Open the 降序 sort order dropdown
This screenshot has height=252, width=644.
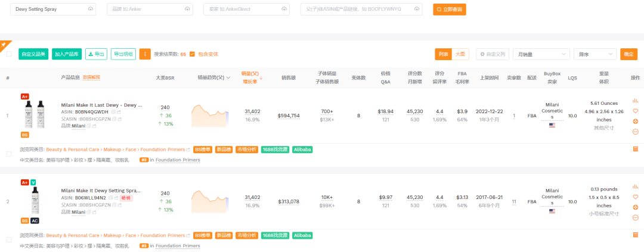pos(595,54)
